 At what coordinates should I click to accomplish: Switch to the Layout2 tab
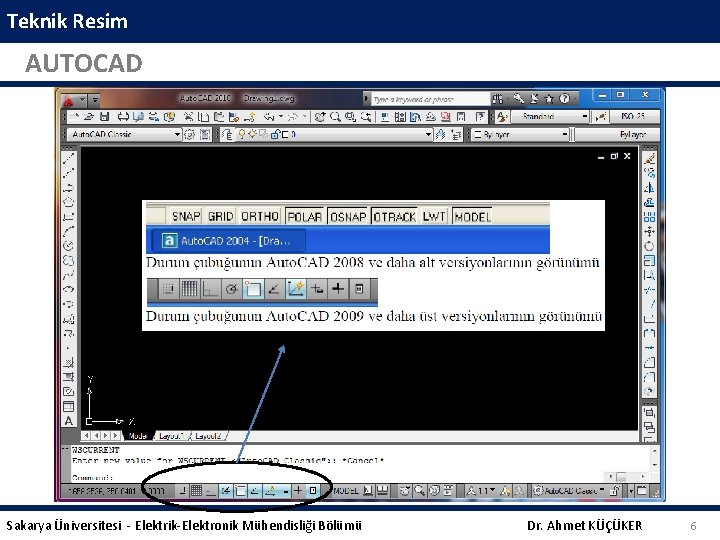[x=208, y=436]
